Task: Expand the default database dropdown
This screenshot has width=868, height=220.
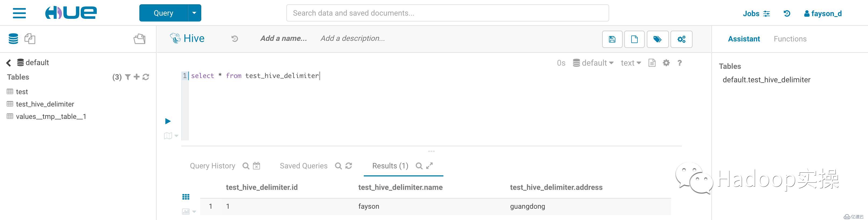Action: pyautogui.click(x=593, y=63)
